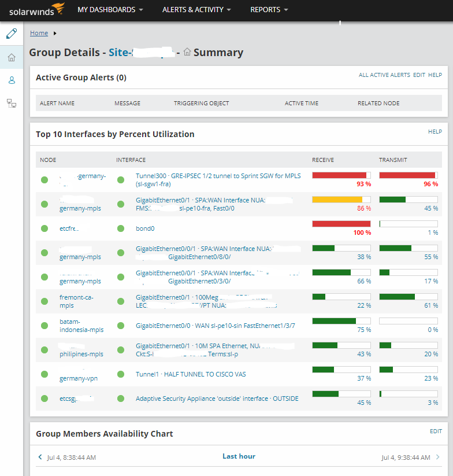The width and height of the screenshot is (453, 476).
Task: Click Edit in Active Group Alerts
Action: click(x=419, y=75)
